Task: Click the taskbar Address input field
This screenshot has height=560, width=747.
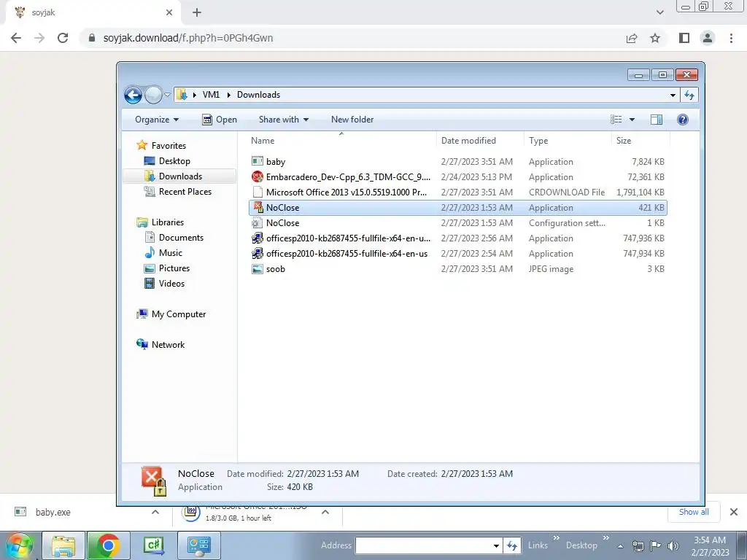Action: pyautogui.click(x=424, y=545)
